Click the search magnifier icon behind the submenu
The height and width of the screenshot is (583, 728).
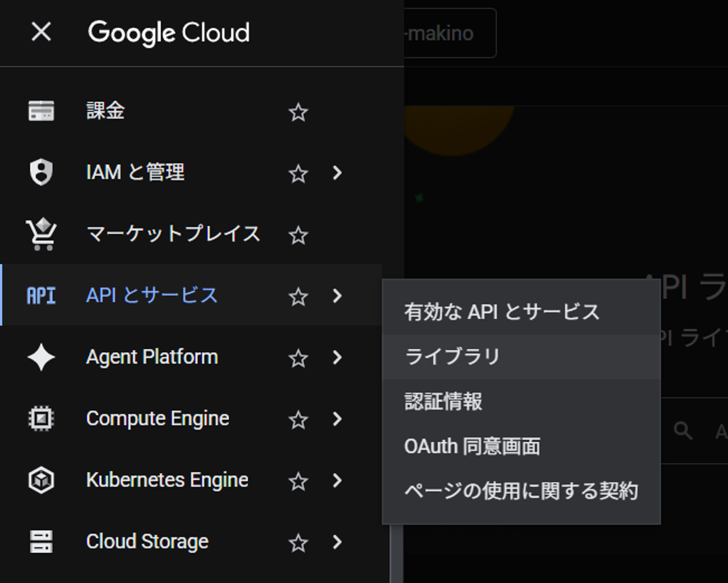point(683,431)
